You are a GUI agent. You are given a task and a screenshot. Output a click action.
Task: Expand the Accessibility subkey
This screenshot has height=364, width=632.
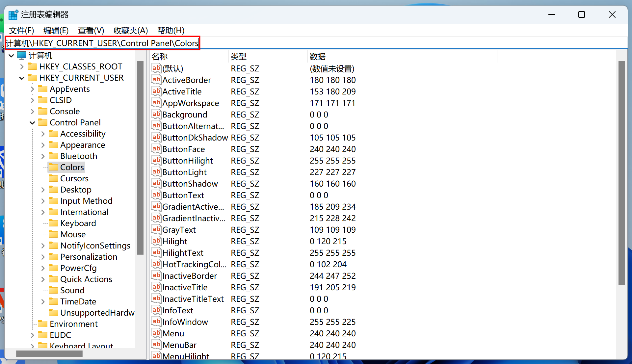(43, 134)
